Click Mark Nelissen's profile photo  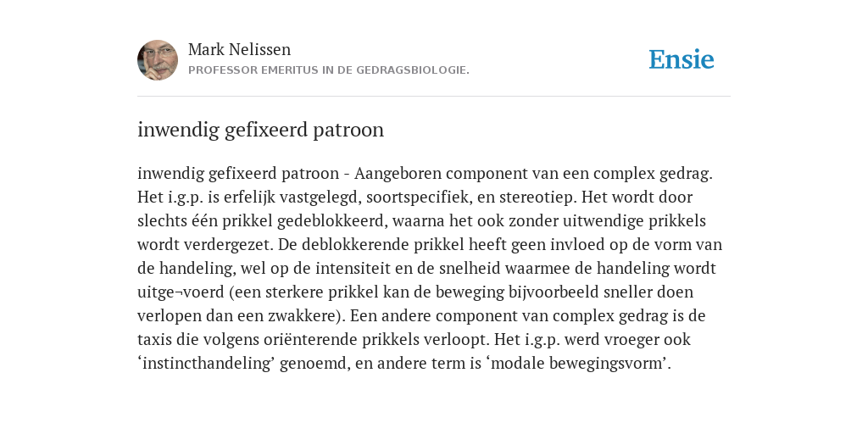158,60
